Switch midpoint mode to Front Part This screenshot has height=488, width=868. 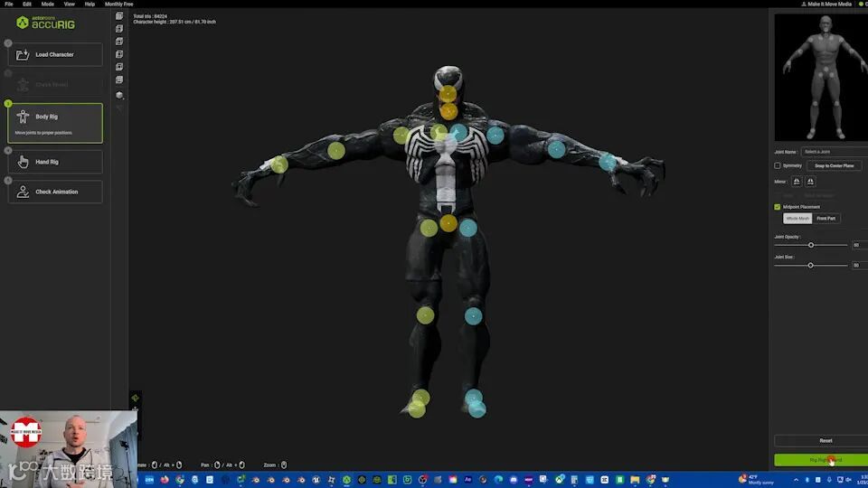click(826, 219)
